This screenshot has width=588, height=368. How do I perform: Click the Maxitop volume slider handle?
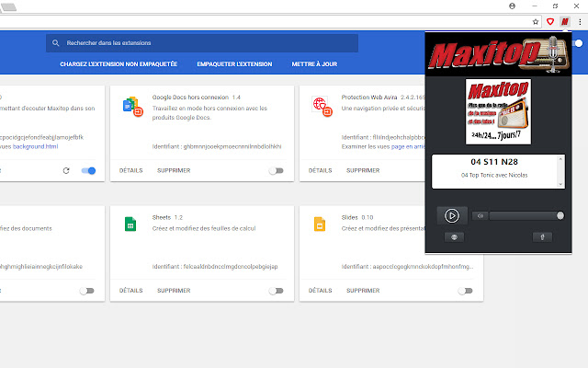pyautogui.click(x=560, y=215)
